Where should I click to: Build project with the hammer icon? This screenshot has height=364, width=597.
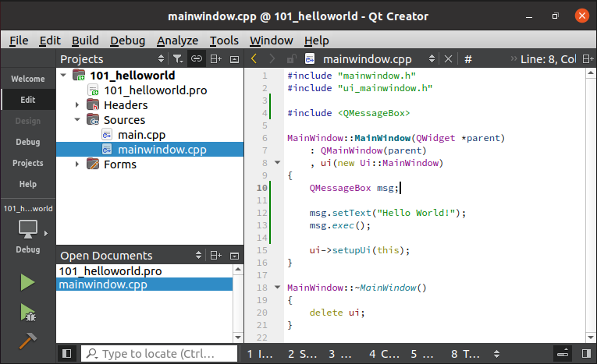tap(28, 341)
